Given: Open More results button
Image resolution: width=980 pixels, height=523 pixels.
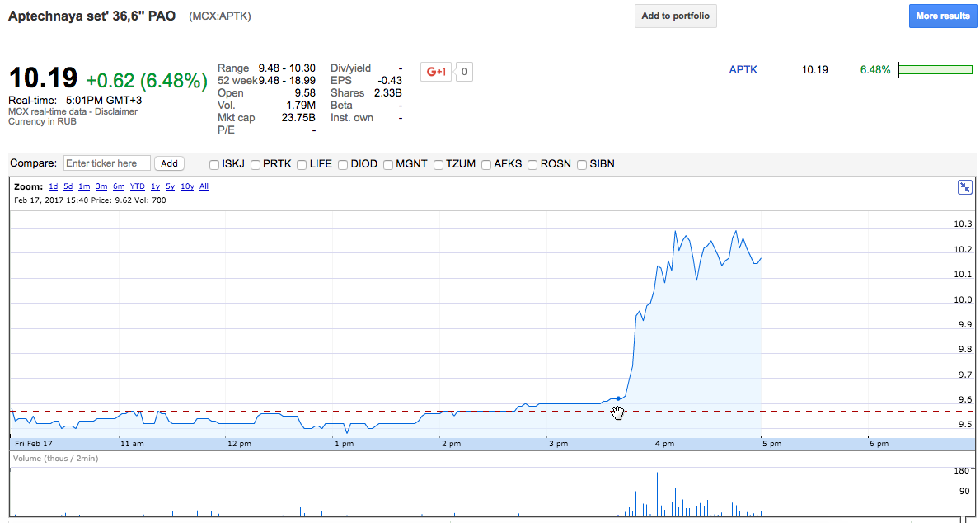Looking at the screenshot, I should 943,16.
